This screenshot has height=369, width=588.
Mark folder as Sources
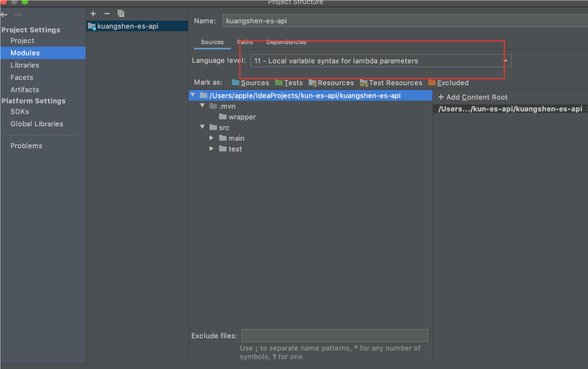tap(250, 83)
